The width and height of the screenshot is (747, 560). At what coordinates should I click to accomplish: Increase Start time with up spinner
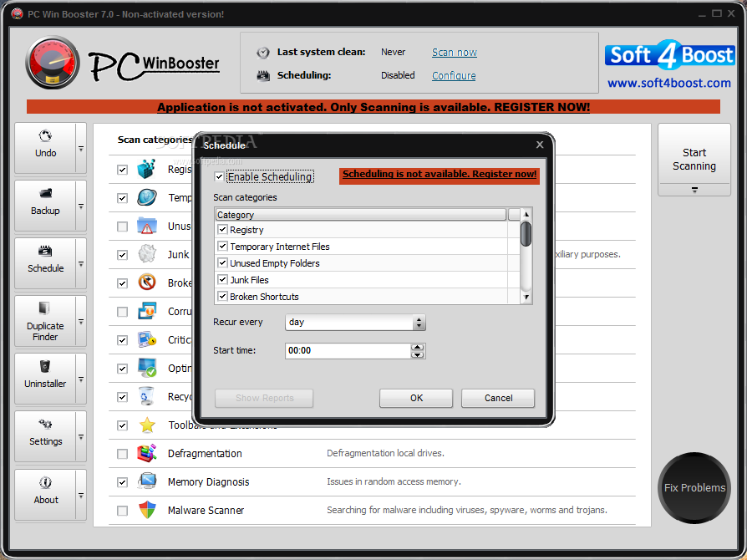[417, 347]
